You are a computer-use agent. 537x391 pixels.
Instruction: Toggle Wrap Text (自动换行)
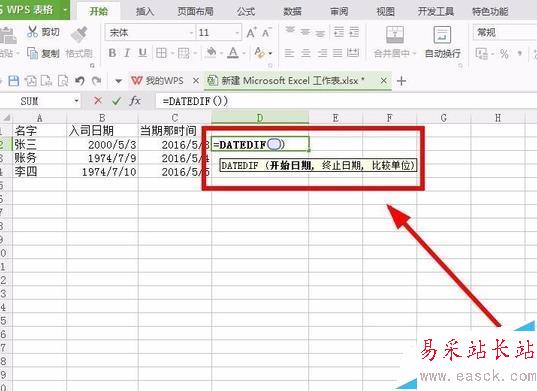pos(442,41)
